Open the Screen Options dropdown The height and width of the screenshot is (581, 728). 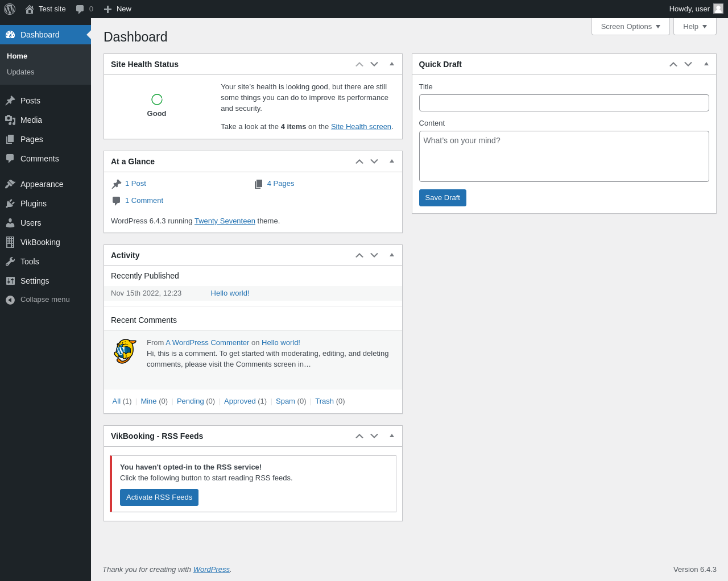[x=630, y=27]
